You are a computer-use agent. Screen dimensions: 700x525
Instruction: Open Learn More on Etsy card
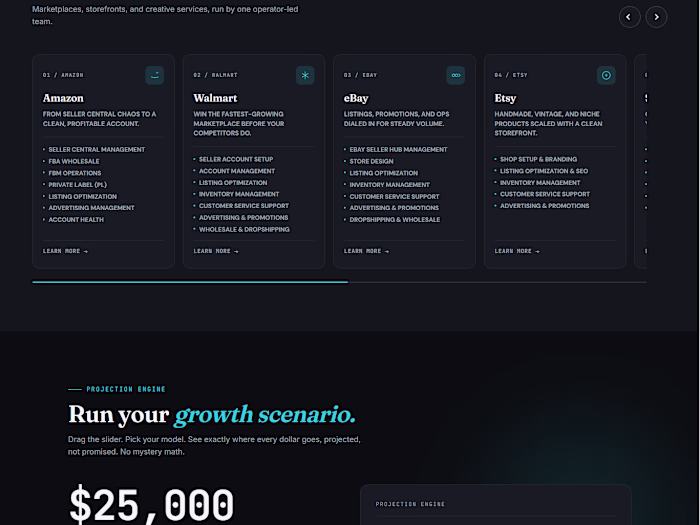517,251
